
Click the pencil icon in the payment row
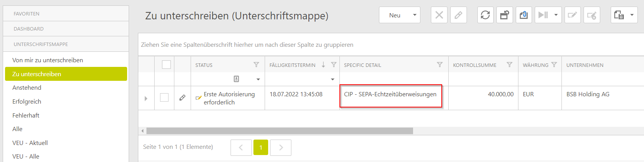point(183,98)
